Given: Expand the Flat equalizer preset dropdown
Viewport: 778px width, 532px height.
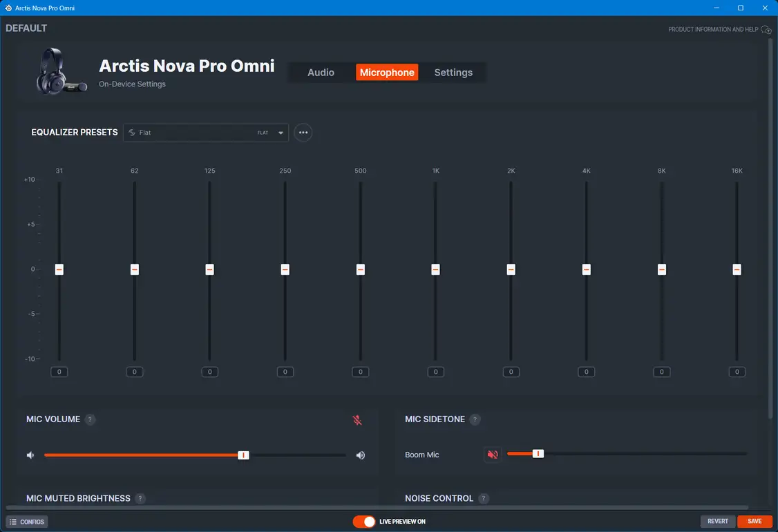Looking at the screenshot, I should point(206,133).
